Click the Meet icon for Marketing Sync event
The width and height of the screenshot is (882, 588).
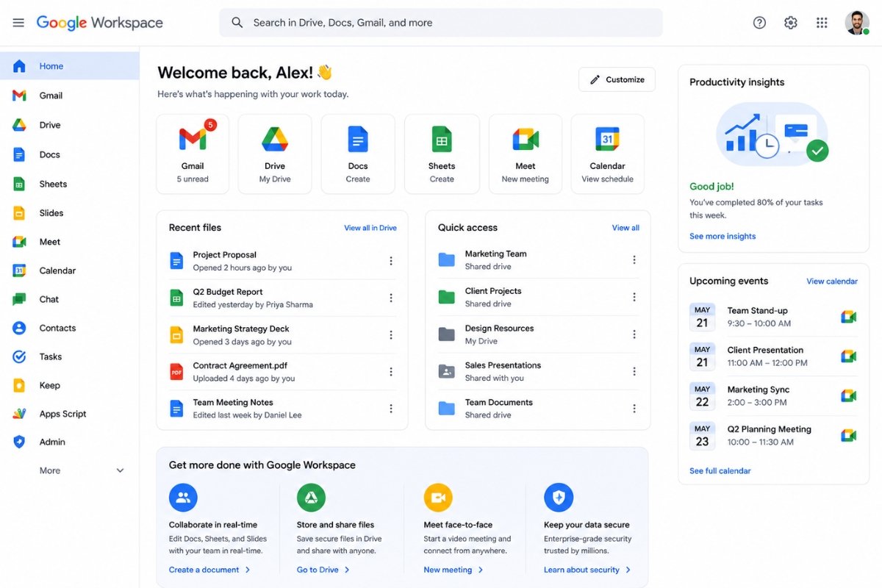click(x=849, y=396)
